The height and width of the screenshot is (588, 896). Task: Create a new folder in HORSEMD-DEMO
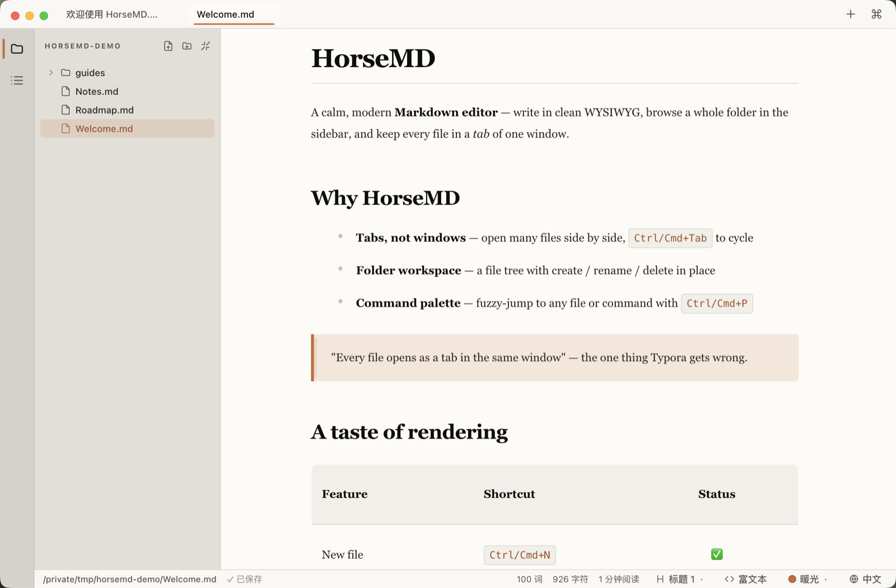[x=187, y=46]
